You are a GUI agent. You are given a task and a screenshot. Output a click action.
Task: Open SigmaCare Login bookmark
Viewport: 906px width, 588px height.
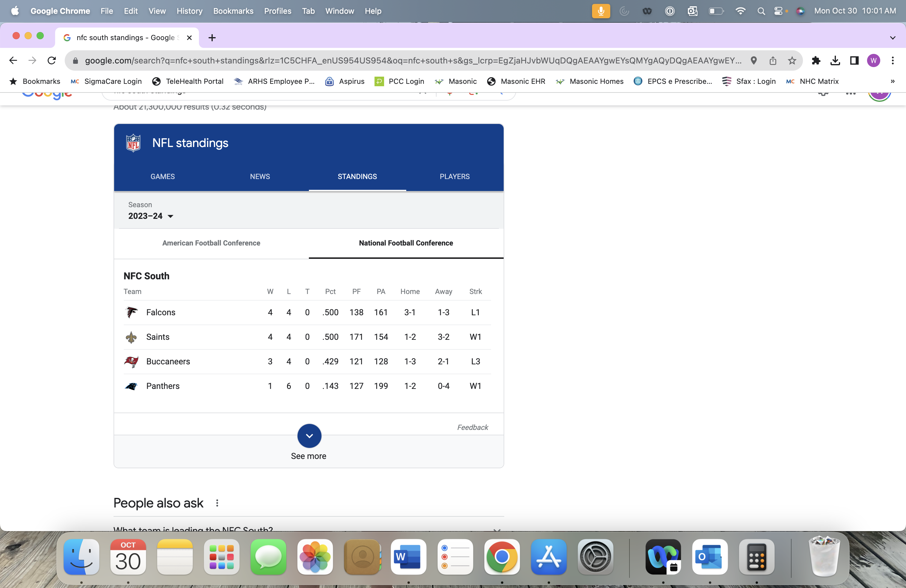point(106,81)
